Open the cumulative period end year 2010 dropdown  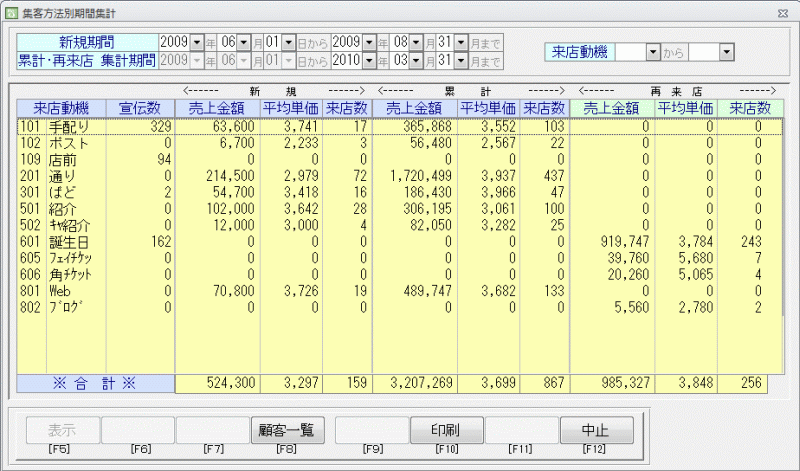pos(369,61)
